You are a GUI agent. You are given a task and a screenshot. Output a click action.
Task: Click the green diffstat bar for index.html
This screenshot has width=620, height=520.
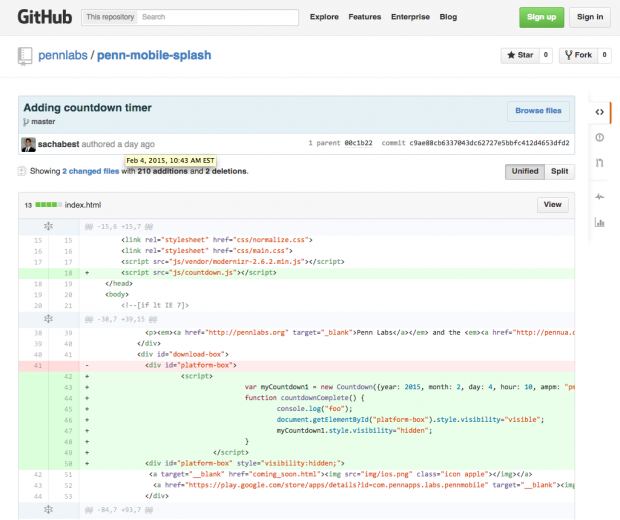[48, 205]
